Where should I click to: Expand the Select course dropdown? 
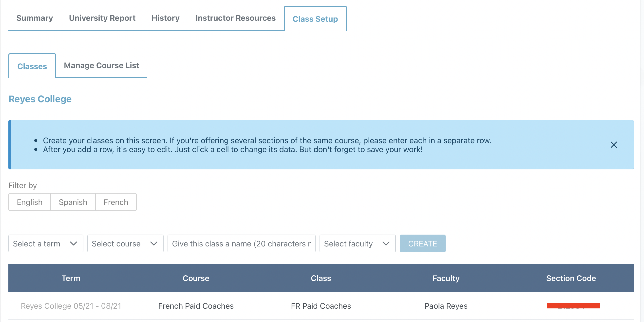[x=125, y=243]
